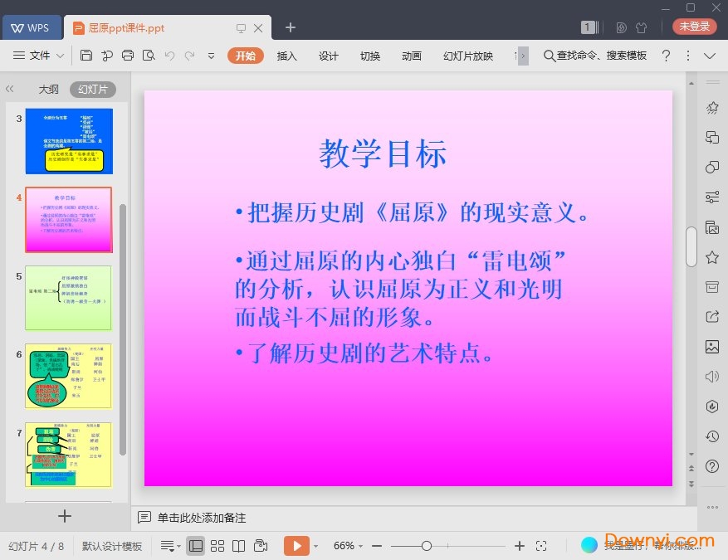Open the 插入 ribbon tab

286,56
